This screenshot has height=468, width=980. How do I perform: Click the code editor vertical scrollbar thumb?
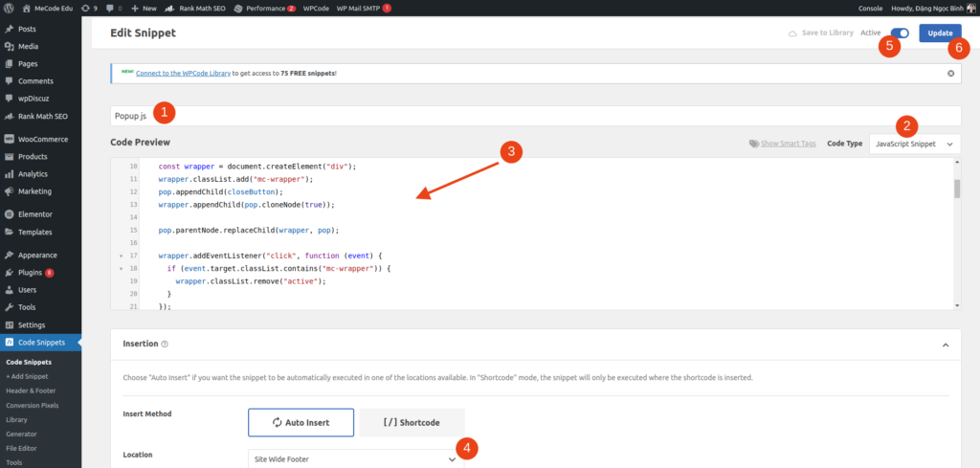[957, 188]
